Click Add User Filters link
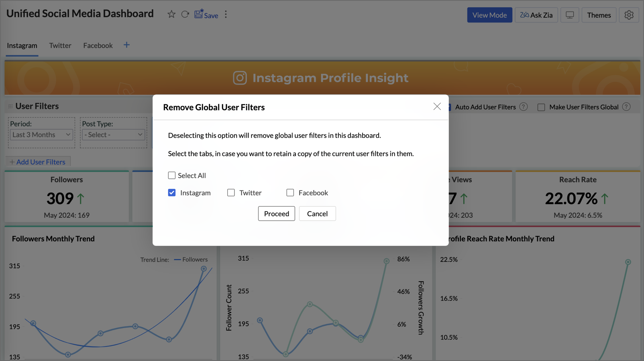644x361 pixels. pyautogui.click(x=38, y=162)
